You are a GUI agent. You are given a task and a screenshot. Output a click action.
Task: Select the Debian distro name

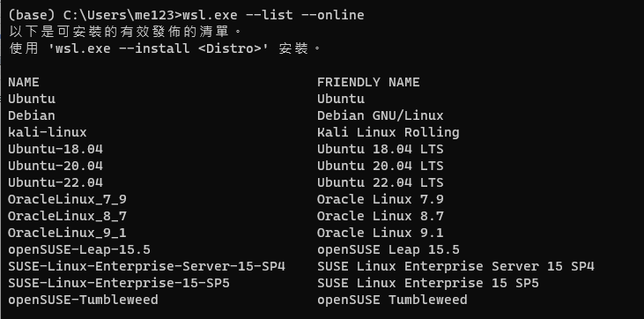coord(32,116)
